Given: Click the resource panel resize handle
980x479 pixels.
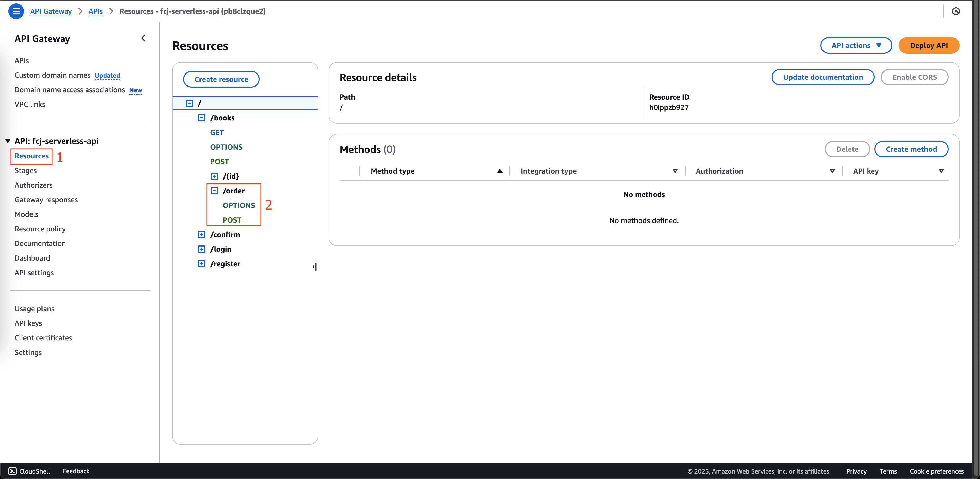Looking at the screenshot, I should 314,267.
